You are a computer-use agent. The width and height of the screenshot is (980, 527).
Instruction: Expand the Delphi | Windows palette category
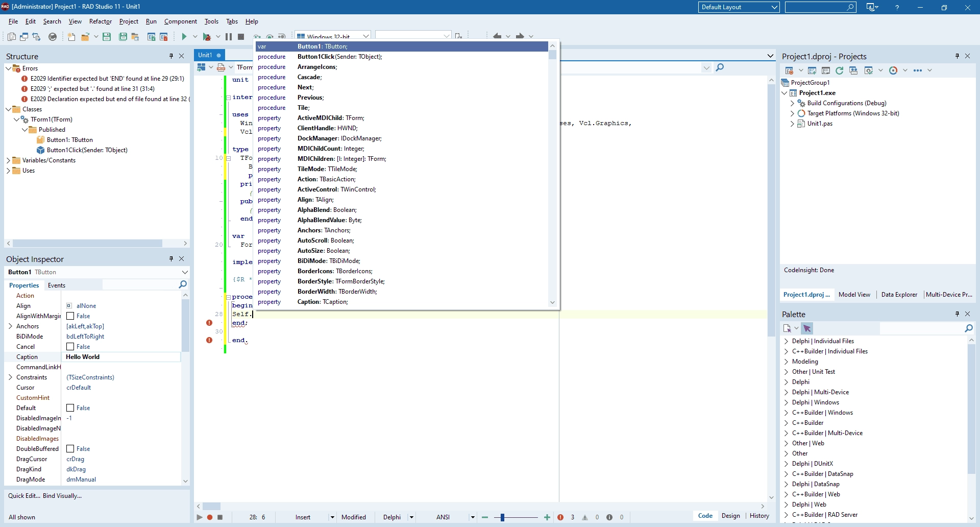(x=786, y=402)
